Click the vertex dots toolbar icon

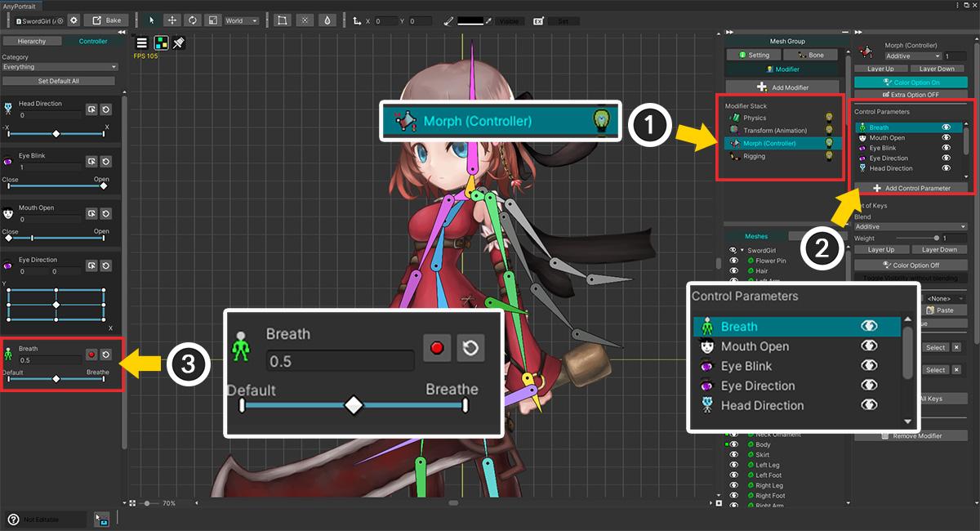(305, 20)
